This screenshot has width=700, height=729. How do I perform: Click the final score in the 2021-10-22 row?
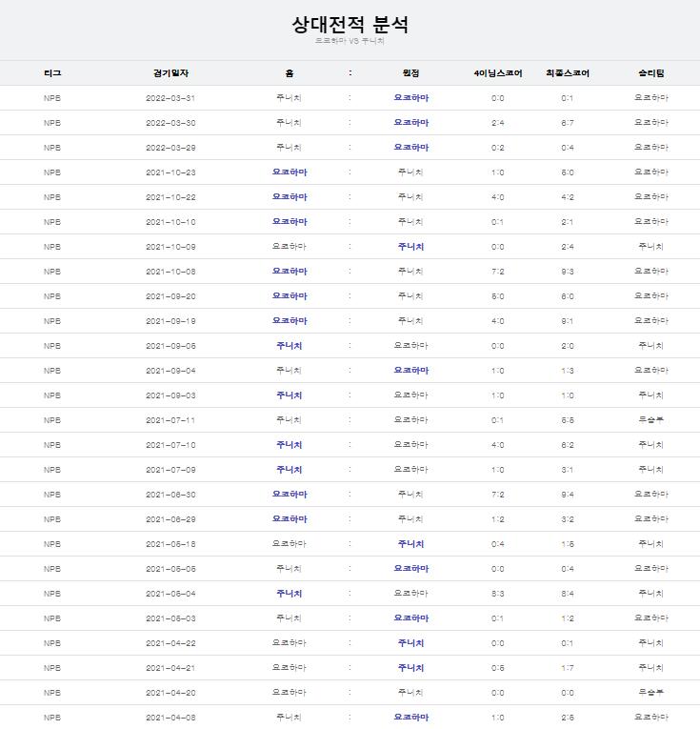click(x=568, y=197)
